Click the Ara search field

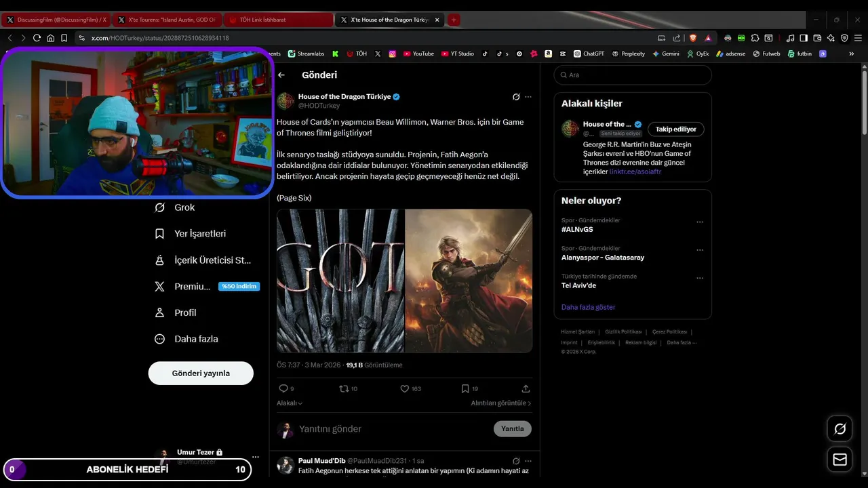[633, 75]
